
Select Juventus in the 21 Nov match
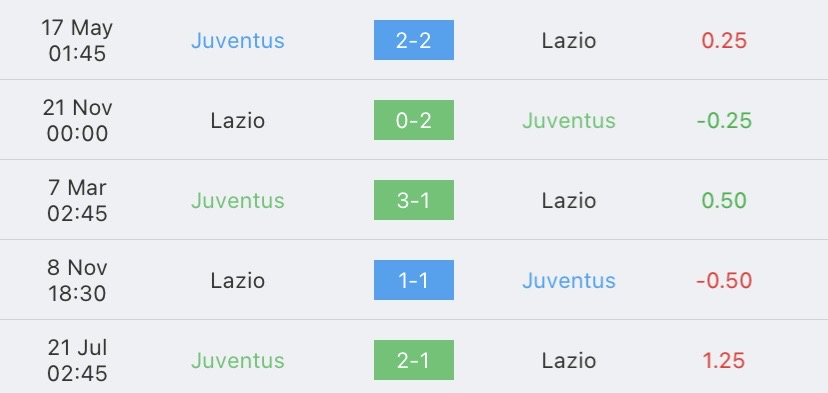(569, 120)
